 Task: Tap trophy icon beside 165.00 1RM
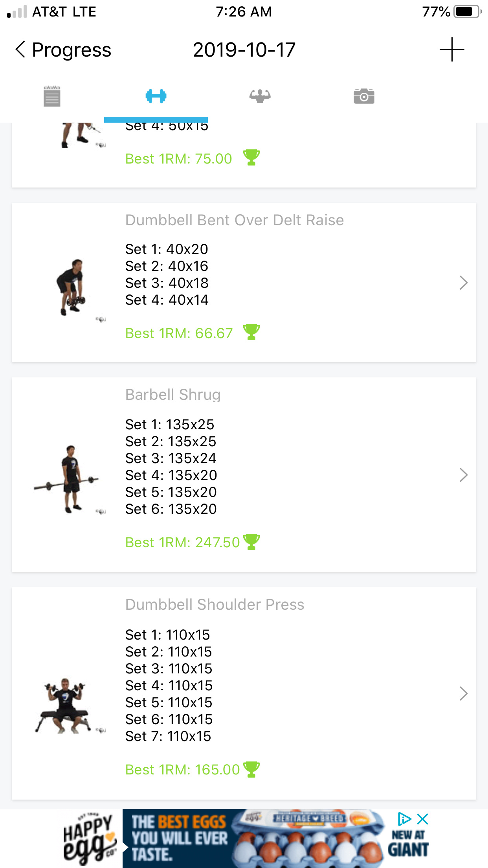pyautogui.click(x=251, y=769)
